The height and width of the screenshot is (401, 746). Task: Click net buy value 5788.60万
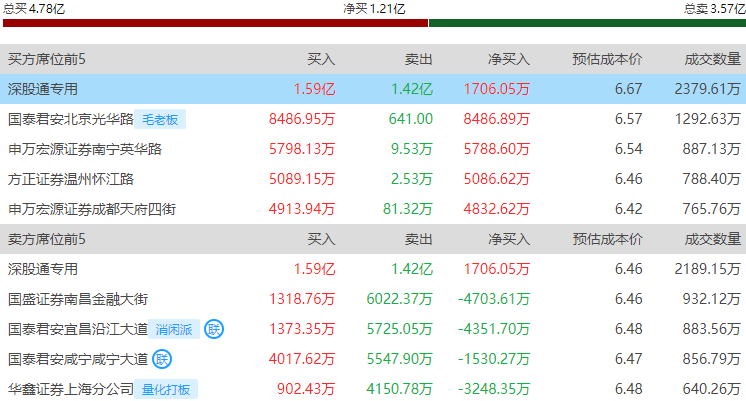pyautogui.click(x=496, y=149)
